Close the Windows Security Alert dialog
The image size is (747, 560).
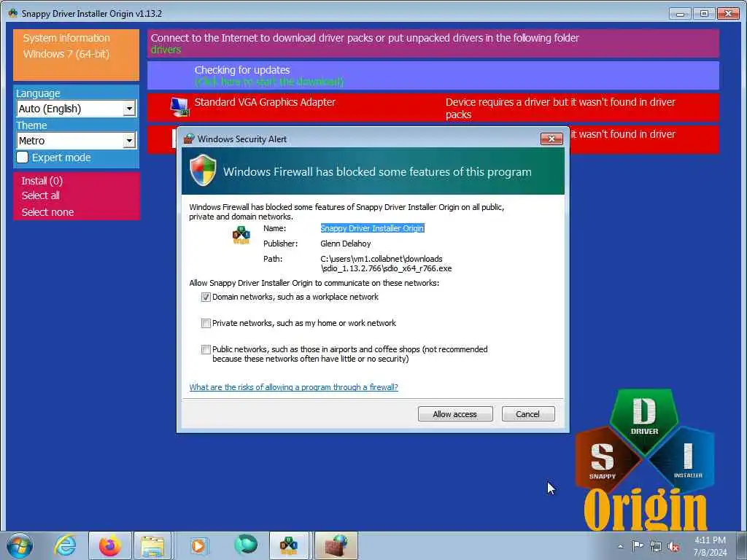tap(551, 139)
